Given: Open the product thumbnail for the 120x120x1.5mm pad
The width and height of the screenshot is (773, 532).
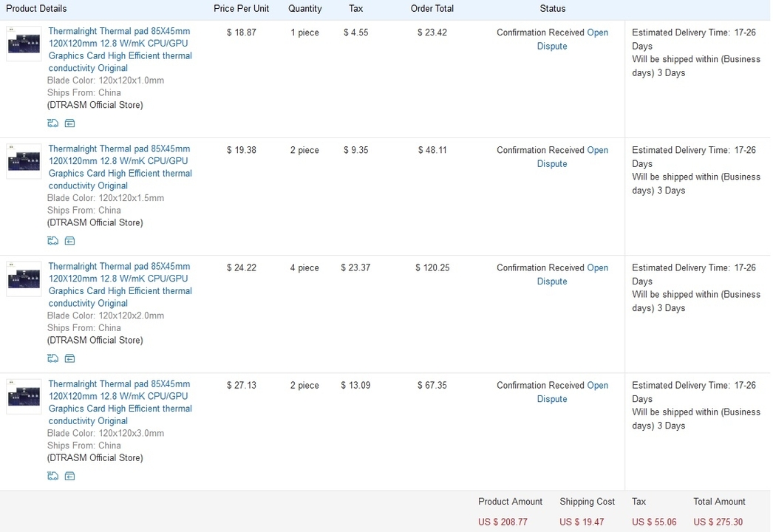Looking at the screenshot, I should 24,161.
